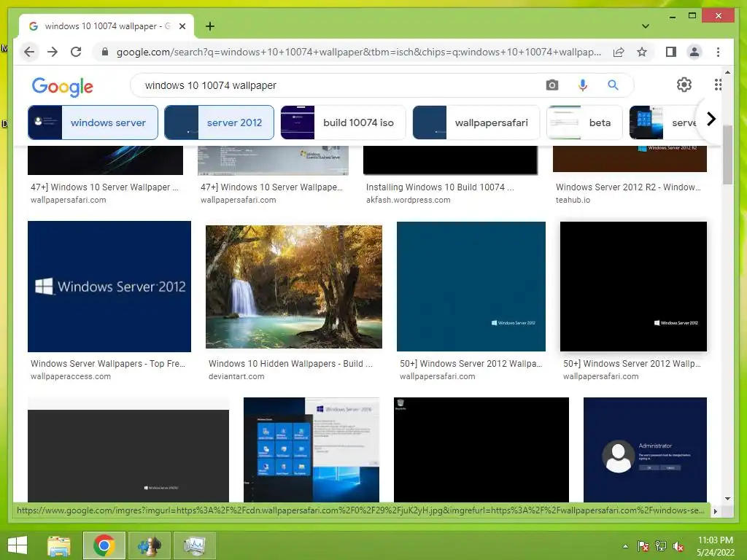Open Installing Windows 10 Build 10074 link
The height and width of the screenshot is (560, 747).
pyautogui.click(x=440, y=187)
